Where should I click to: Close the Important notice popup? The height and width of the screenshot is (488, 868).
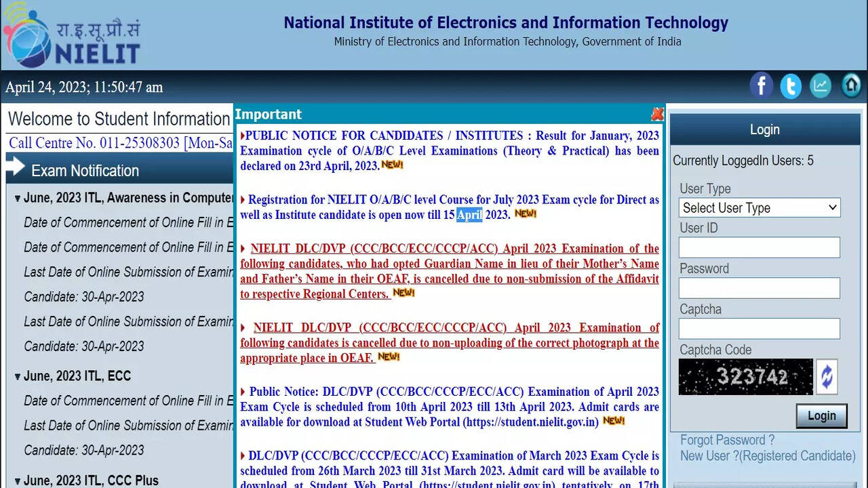point(656,114)
